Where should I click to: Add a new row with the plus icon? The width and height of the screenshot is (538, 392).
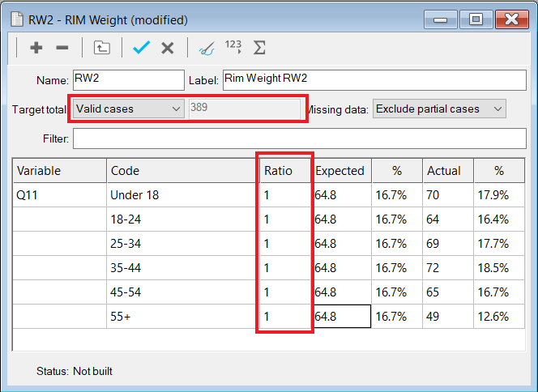point(36,47)
